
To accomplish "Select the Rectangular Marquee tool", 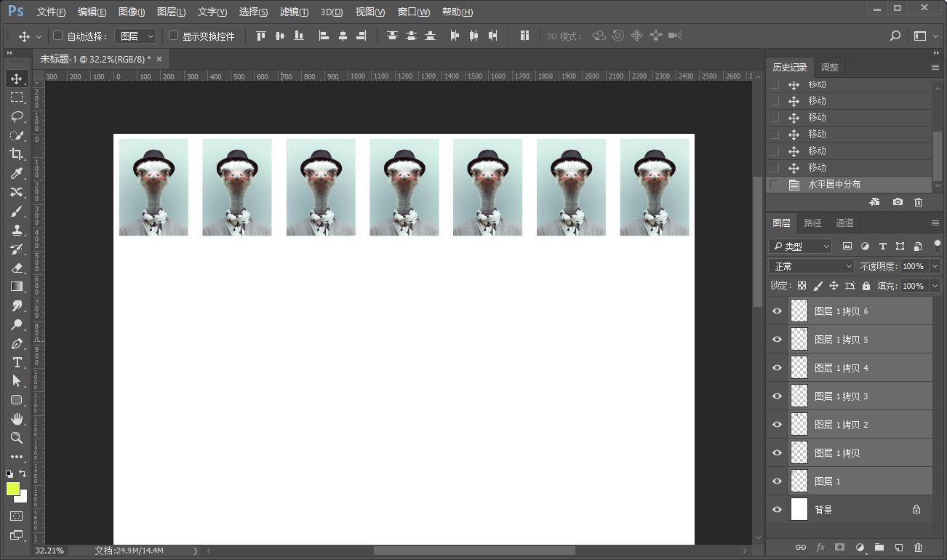I will [x=17, y=97].
